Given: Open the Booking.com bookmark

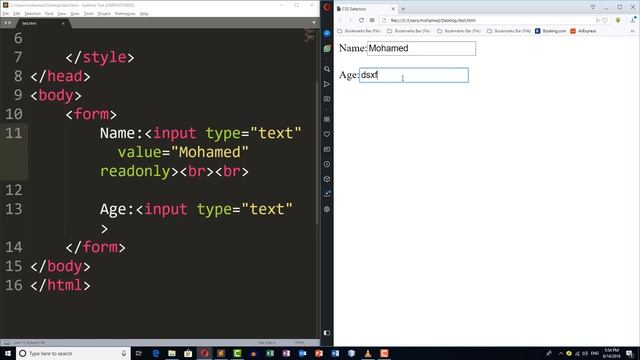Looking at the screenshot, I should 550,31.
